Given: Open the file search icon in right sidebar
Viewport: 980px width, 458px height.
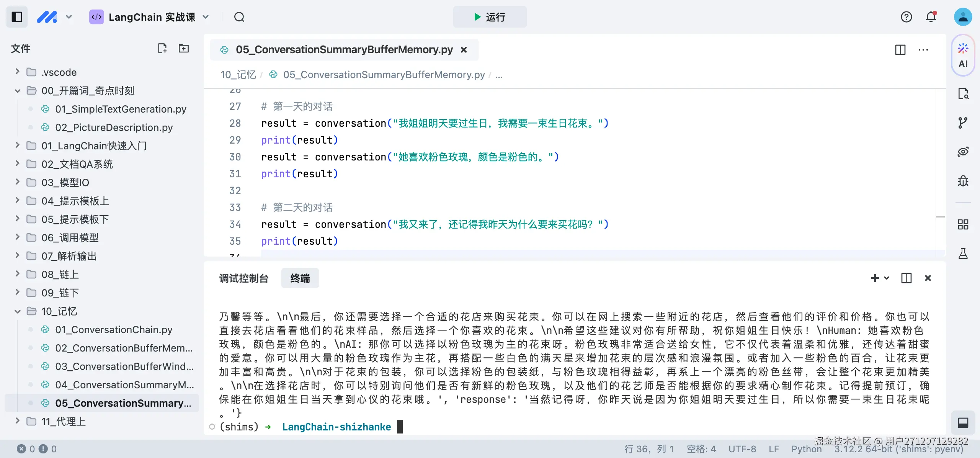Looking at the screenshot, I should pos(963,93).
